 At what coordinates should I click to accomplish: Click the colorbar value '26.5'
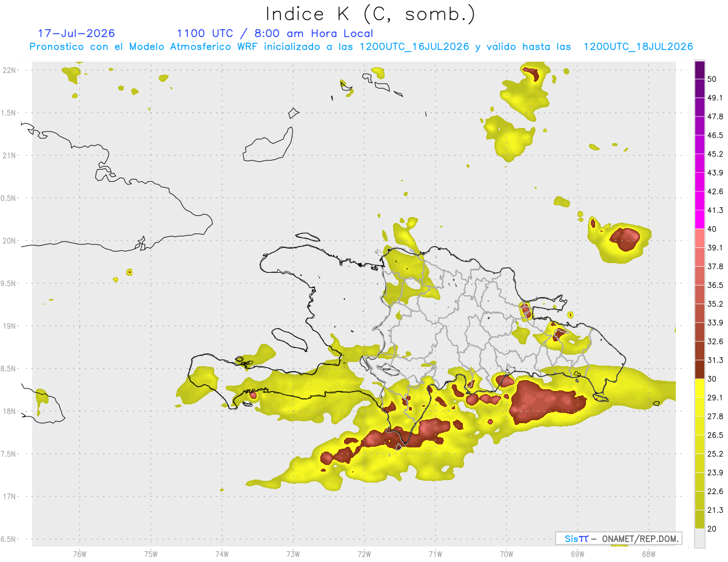(x=715, y=435)
